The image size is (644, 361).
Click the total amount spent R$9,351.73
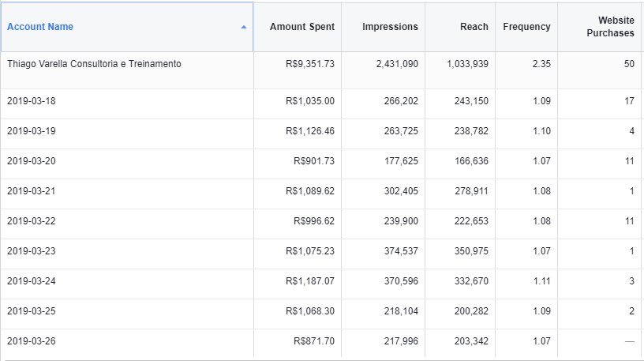[310, 64]
